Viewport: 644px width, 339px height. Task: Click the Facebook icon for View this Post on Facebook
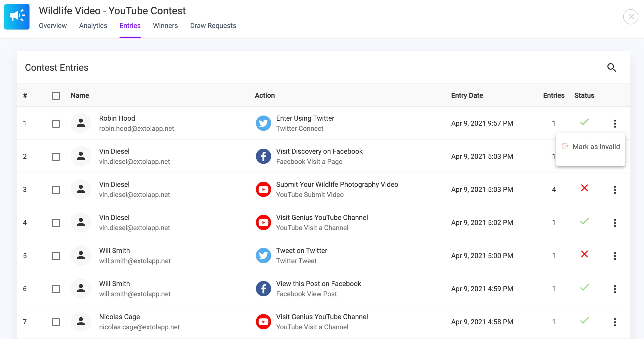pos(263,289)
